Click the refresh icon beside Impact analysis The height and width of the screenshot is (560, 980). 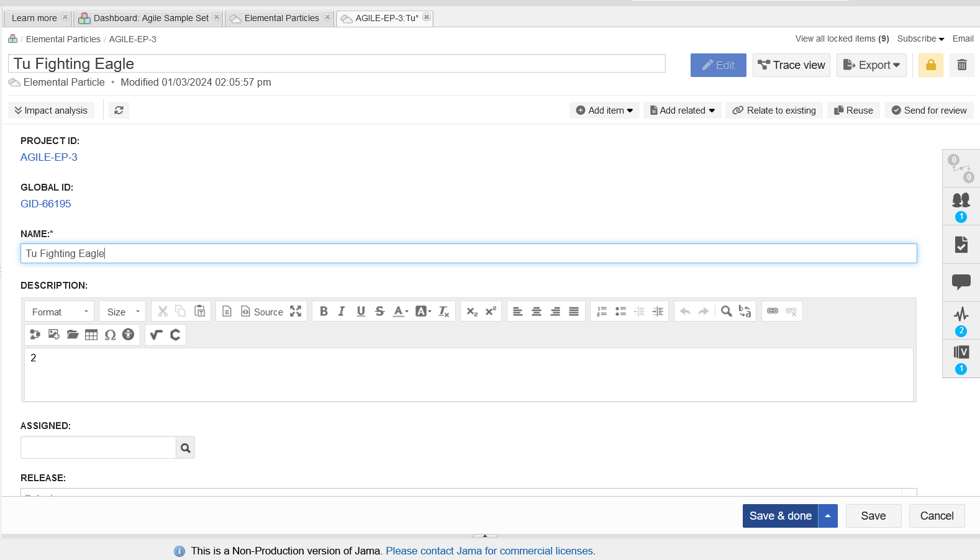(x=119, y=111)
